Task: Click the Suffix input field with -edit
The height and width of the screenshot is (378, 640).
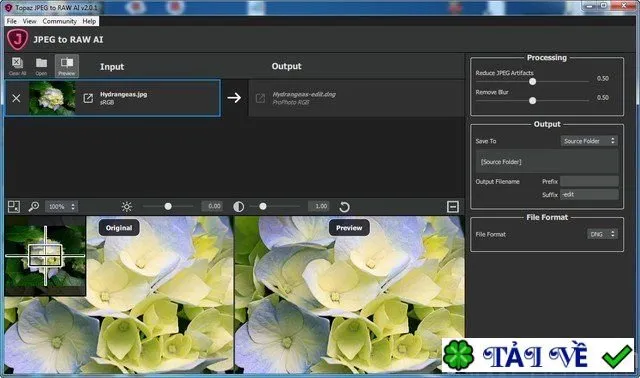Action: pyautogui.click(x=589, y=194)
